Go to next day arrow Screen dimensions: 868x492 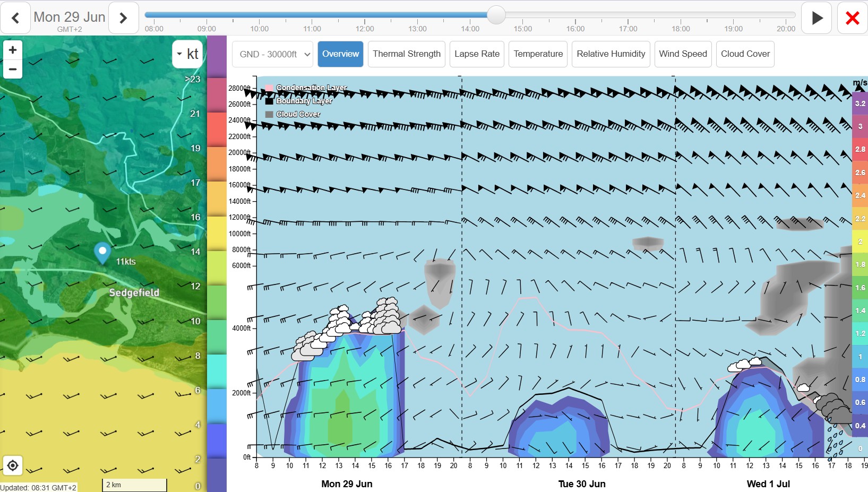pos(123,18)
